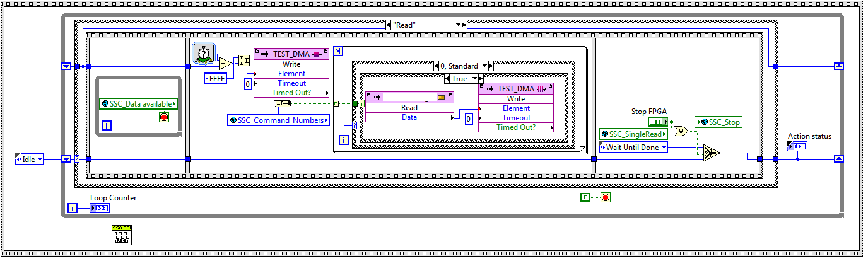Select the SSC_Data available global variable
The image size is (868, 261).
[139, 103]
